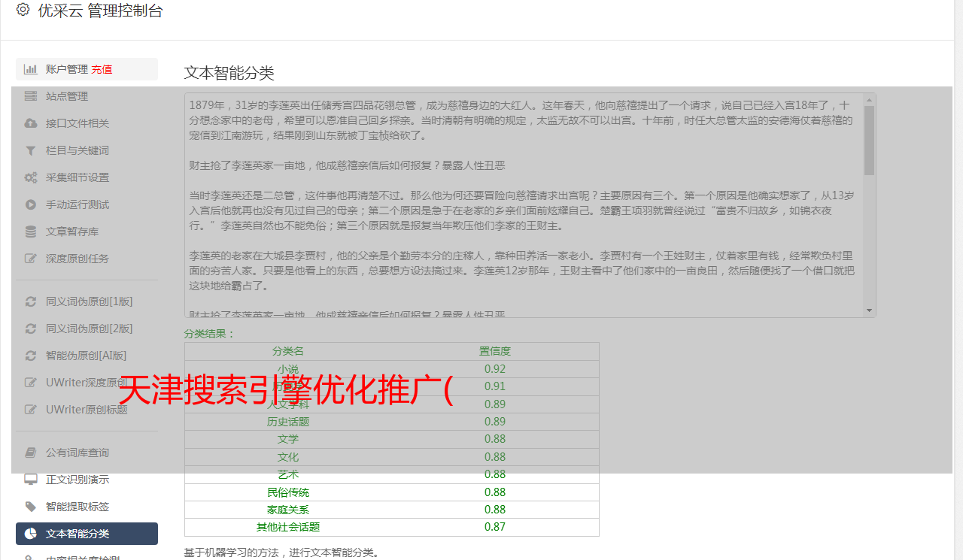Click the pie chart icon for 文本智能分类

(31, 534)
